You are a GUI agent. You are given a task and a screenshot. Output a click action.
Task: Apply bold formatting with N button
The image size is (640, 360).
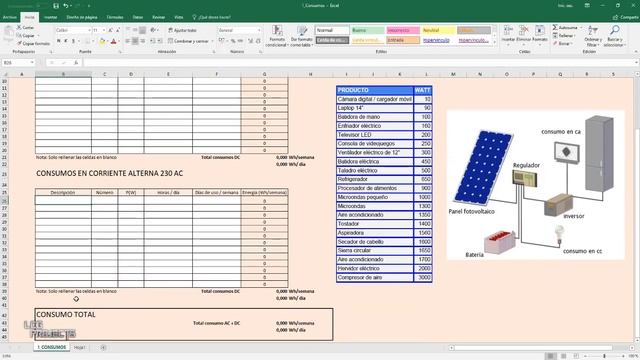[x=58, y=41]
